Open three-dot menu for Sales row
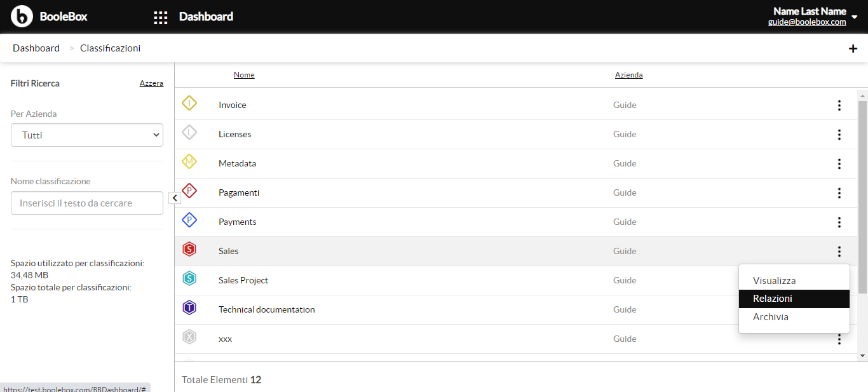Image resolution: width=868 pixels, height=392 pixels. [839, 252]
